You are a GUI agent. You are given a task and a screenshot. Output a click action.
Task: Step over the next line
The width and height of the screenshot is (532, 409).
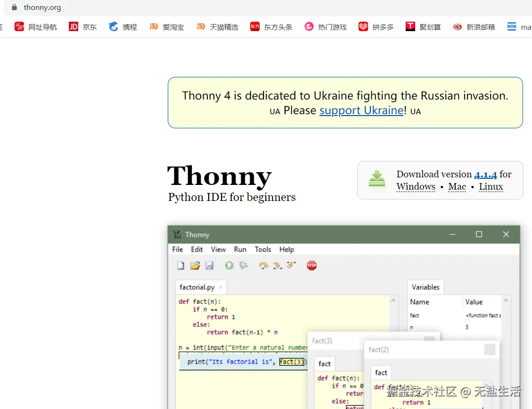click(x=264, y=266)
